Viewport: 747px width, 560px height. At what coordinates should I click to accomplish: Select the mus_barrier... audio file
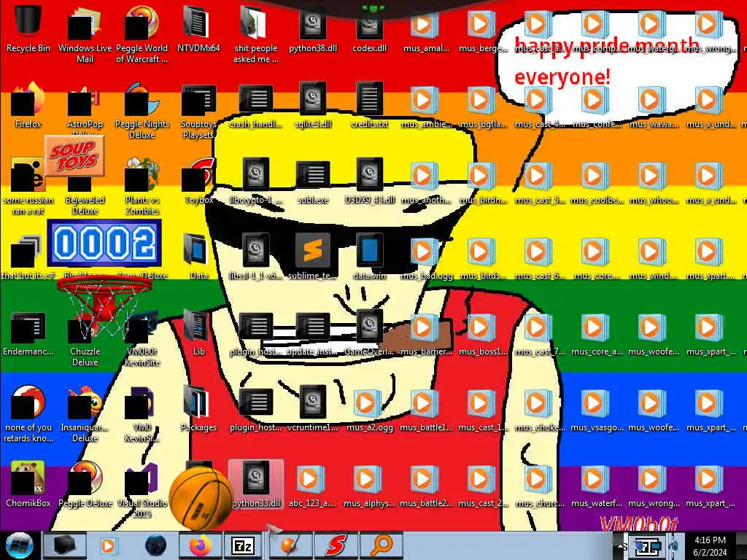(426, 332)
